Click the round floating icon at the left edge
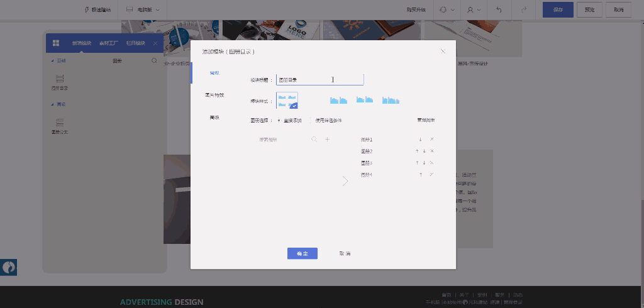Viewport: 644px width, 308px height. pyautogui.click(x=9, y=267)
